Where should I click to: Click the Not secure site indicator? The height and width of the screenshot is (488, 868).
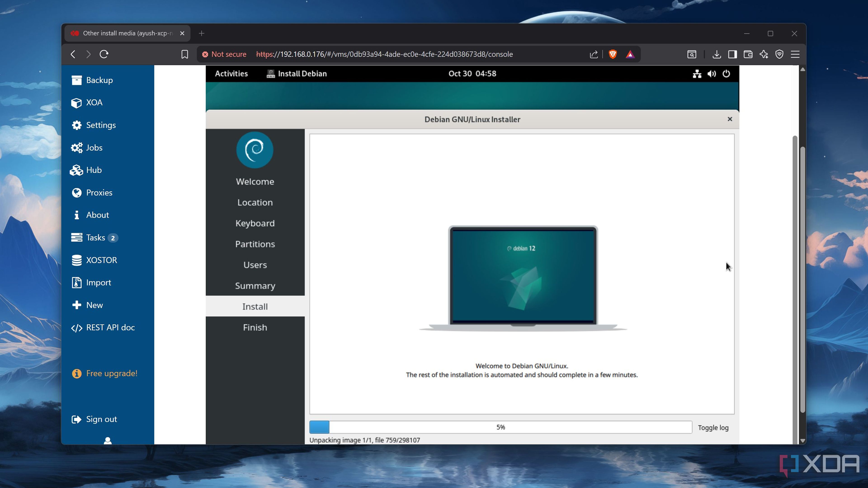coord(224,54)
